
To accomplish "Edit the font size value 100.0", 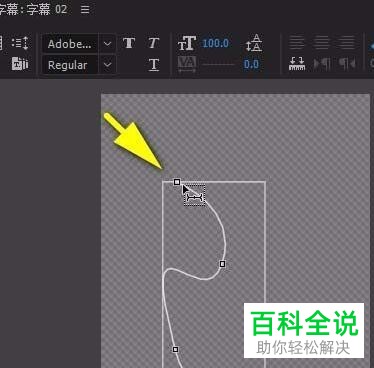I will [216, 43].
